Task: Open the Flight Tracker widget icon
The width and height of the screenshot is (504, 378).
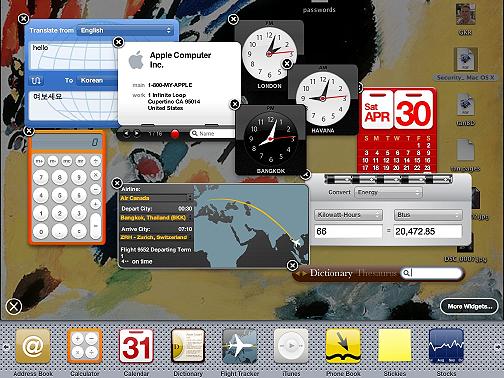Action: pyautogui.click(x=240, y=347)
